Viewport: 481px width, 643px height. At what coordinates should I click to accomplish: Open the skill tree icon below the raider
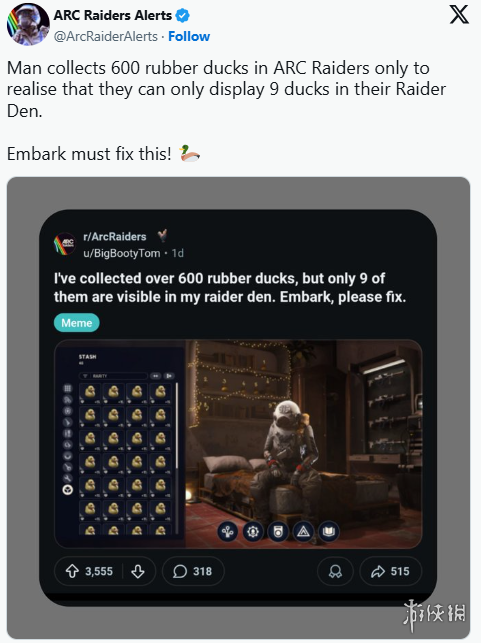(x=228, y=532)
